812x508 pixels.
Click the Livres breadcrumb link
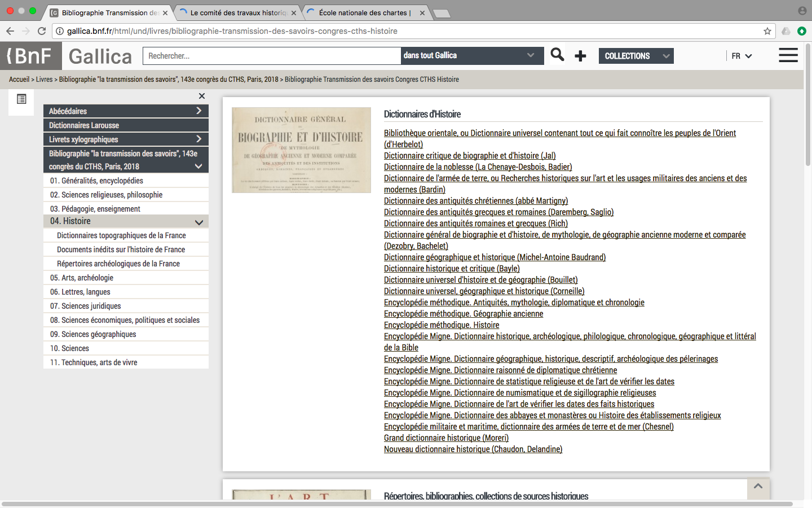pyautogui.click(x=44, y=80)
